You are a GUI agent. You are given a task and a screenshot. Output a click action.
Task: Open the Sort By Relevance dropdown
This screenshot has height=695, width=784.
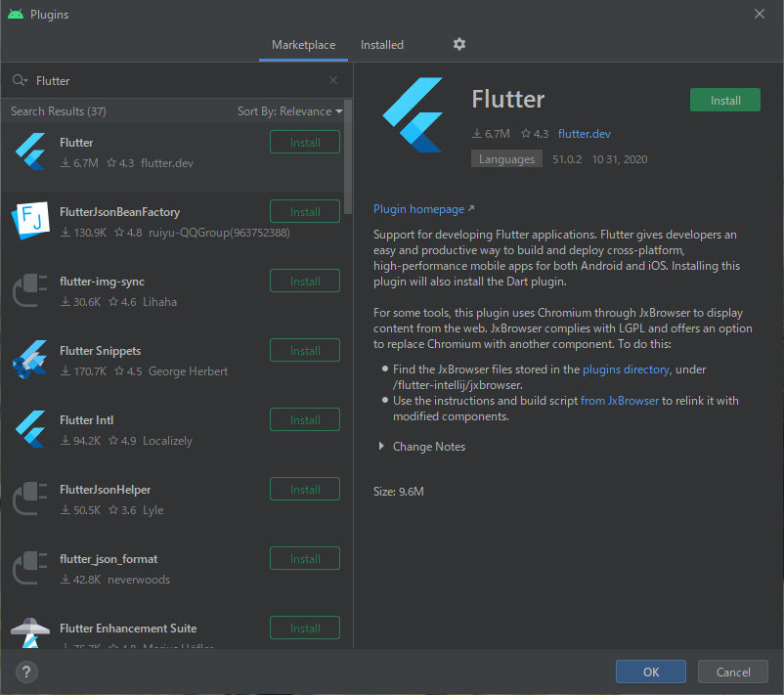tap(290, 111)
